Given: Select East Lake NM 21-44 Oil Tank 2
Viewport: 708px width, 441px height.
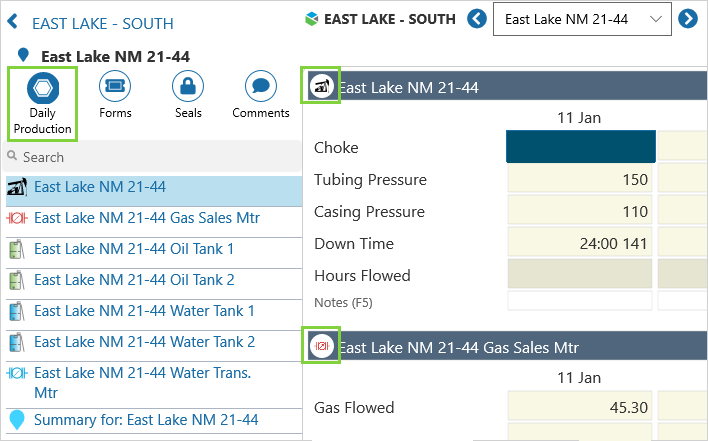Looking at the screenshot, I should (x=134, y=280).
